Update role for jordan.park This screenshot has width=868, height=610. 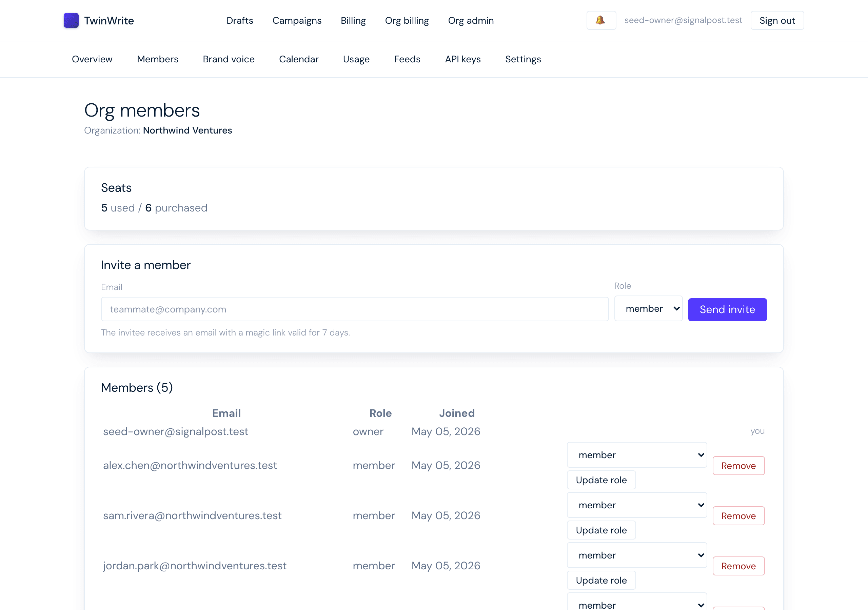(601, 580)
